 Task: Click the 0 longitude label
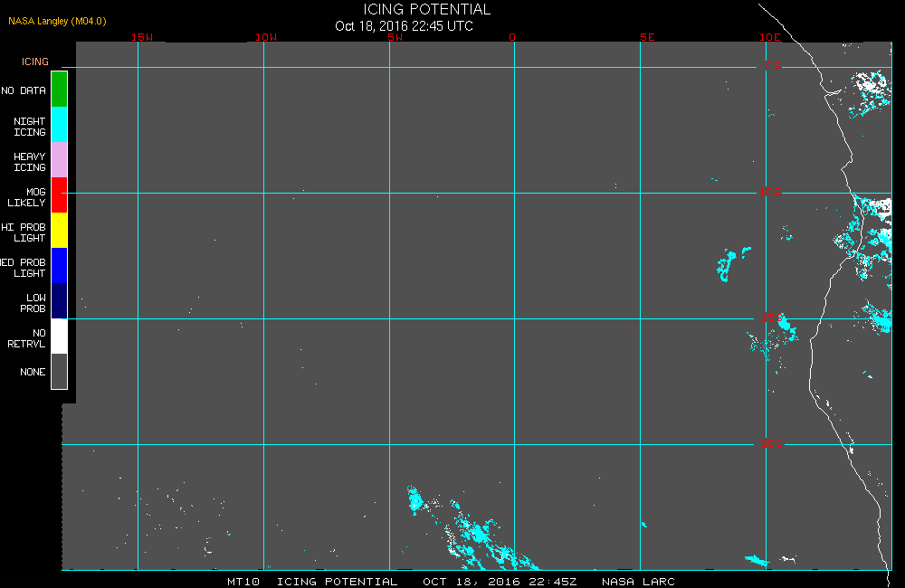click(512, 37)
